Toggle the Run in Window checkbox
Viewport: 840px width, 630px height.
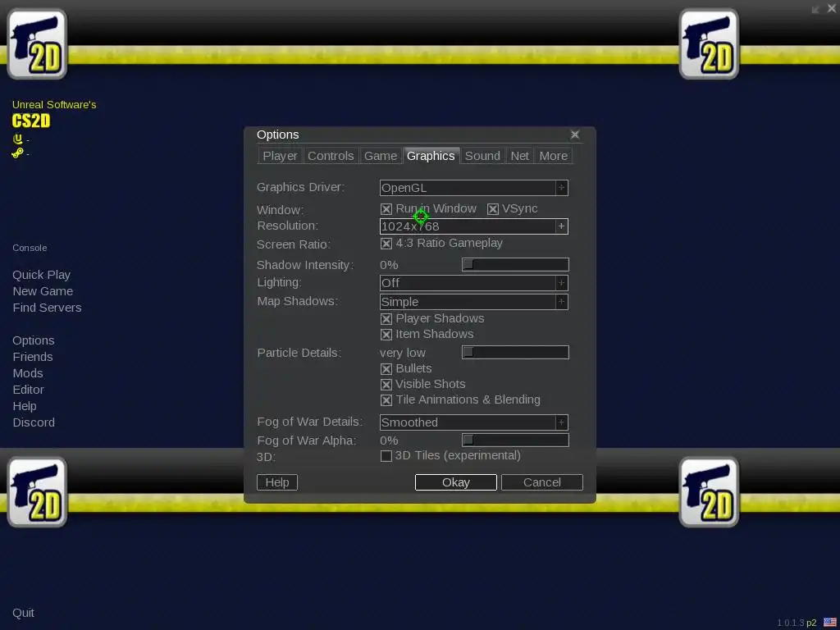(x=386, y=209)
